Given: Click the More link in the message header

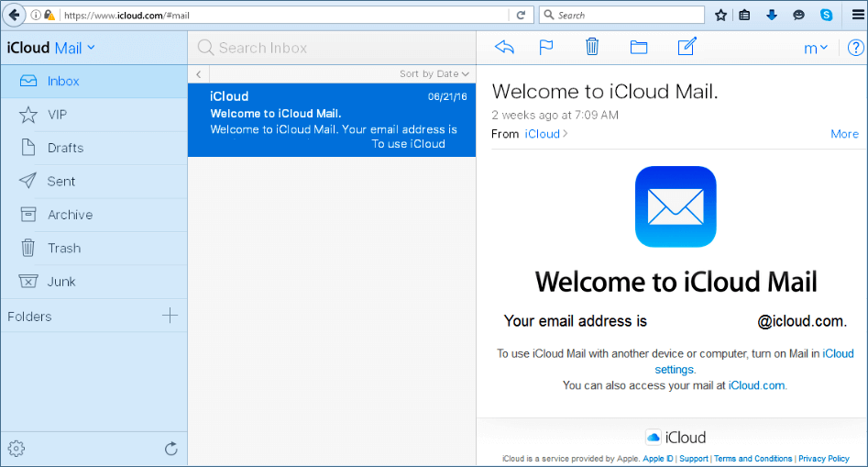Looking at the screenshot, I should click(x=845, y=134).
